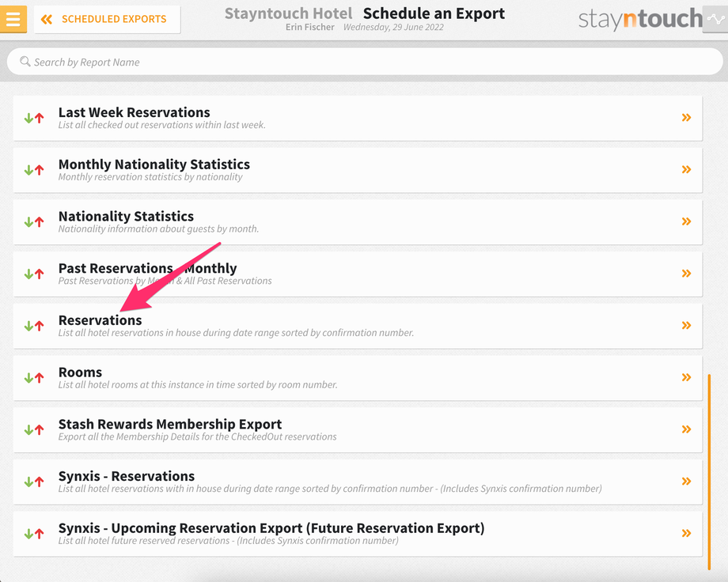Select the Stash Rewards Membership Export title

pyautogui.click(x=170, y=424)
